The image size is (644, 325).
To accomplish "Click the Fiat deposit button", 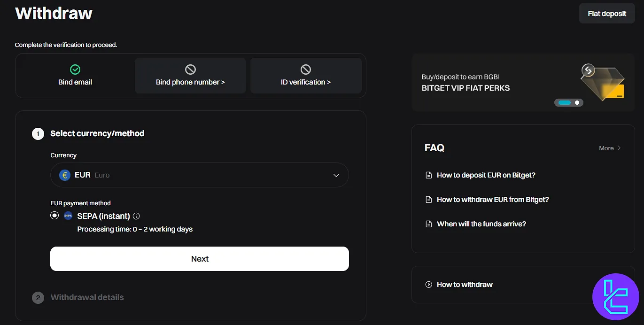I will (607, 14).
